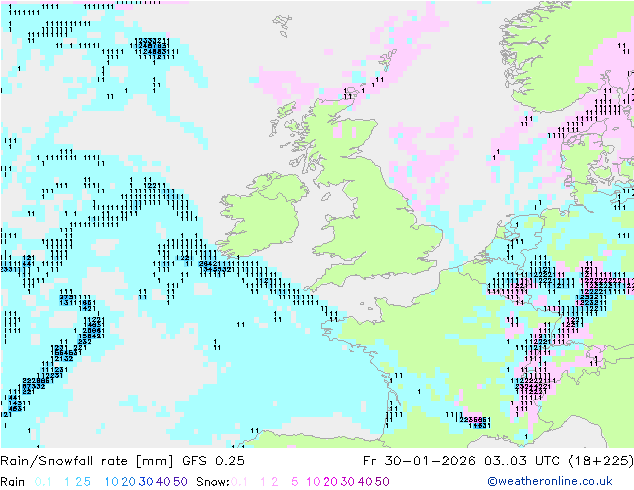Click the date "Fr 30-01-2026" text
Image resolution: width=634 pixels, height=490 pixels.
point(419,461)
